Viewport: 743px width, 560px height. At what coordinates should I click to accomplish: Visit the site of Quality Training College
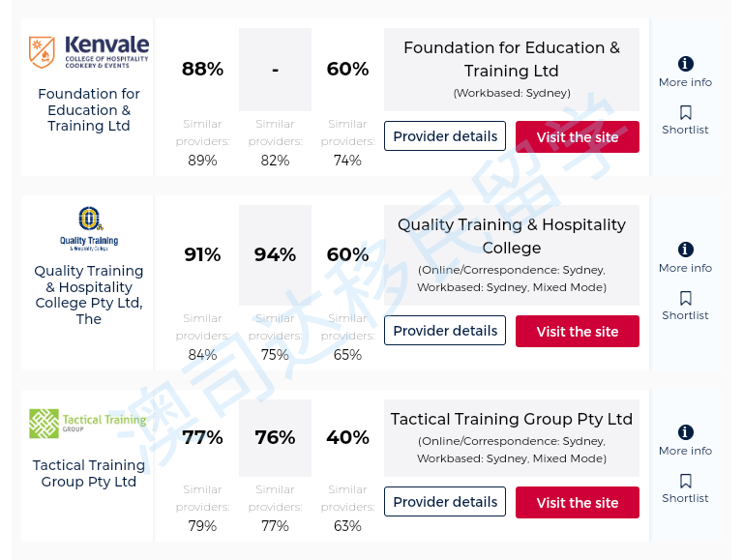578,332
